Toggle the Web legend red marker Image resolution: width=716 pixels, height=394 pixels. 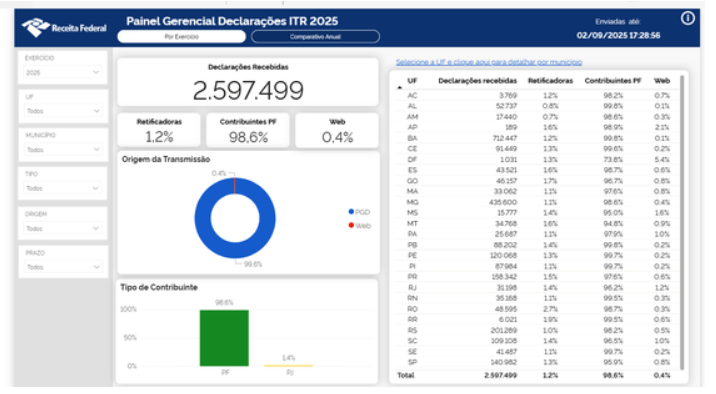(x=351, y=225)
